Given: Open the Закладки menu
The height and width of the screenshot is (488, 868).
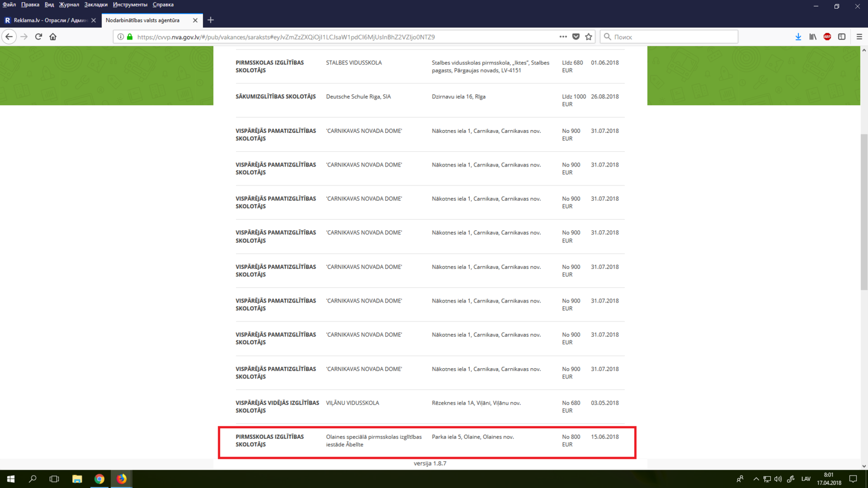Looking at the screenshot, I should [x=96, y=5].
